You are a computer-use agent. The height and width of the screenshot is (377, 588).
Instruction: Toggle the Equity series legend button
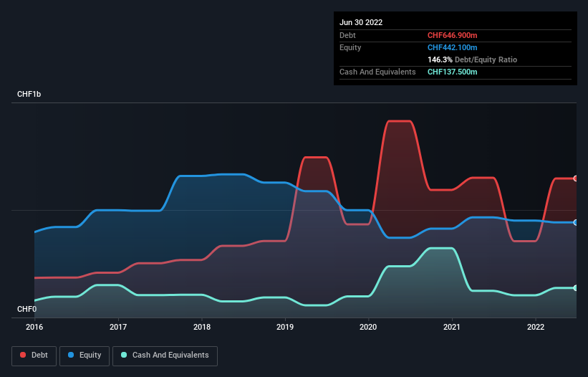(85, 355)
